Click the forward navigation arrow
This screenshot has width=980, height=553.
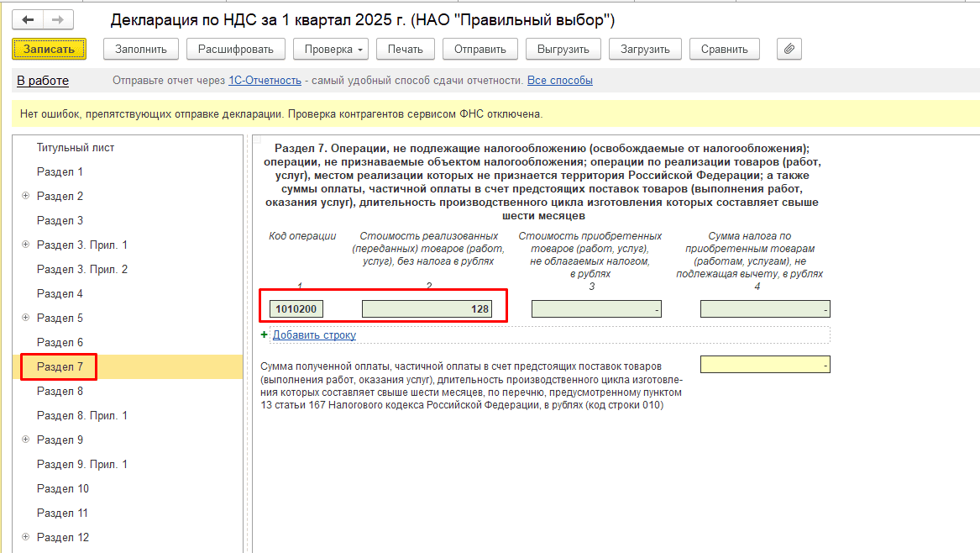coord(57,20)
